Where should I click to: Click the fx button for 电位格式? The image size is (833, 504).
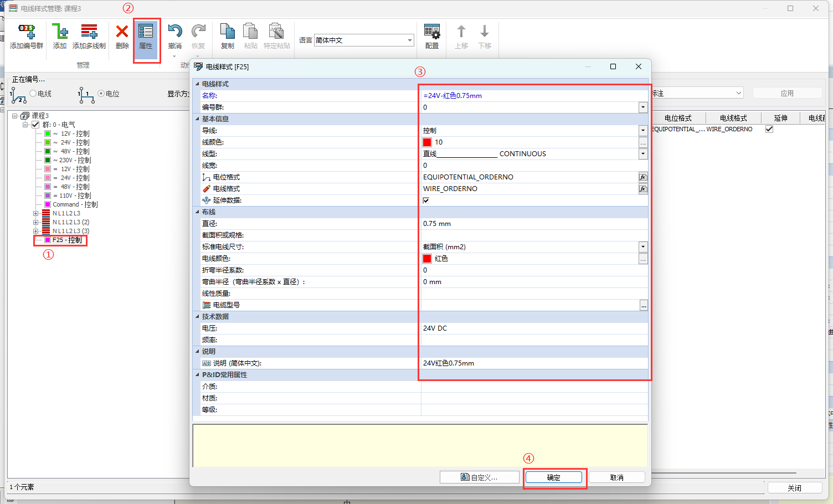(x=643, y=177)
